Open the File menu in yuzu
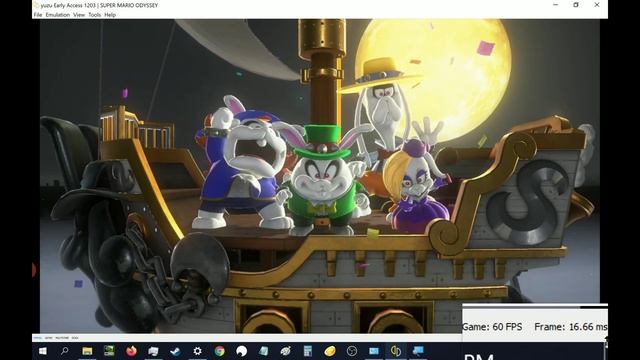The image size is (640, 360). click(38, 15)
